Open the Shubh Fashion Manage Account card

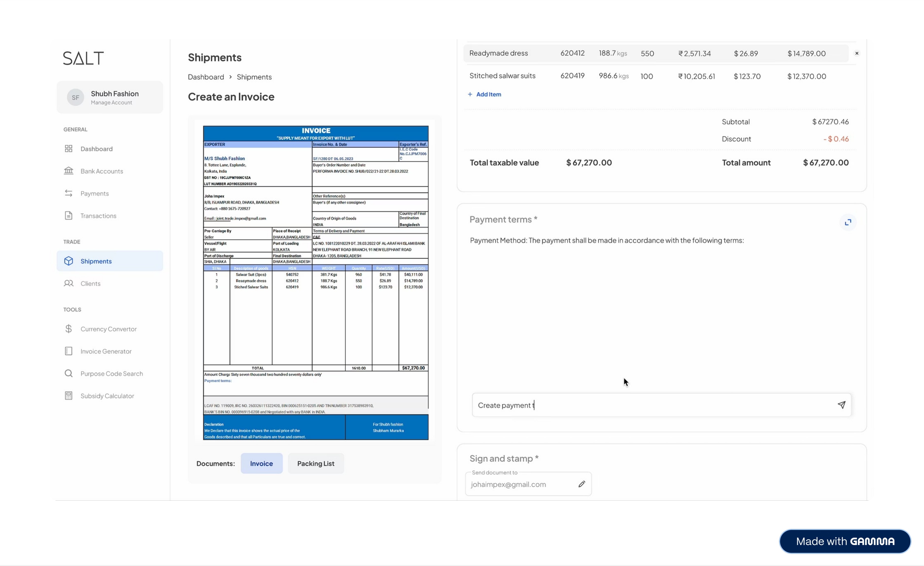[110, 97]
